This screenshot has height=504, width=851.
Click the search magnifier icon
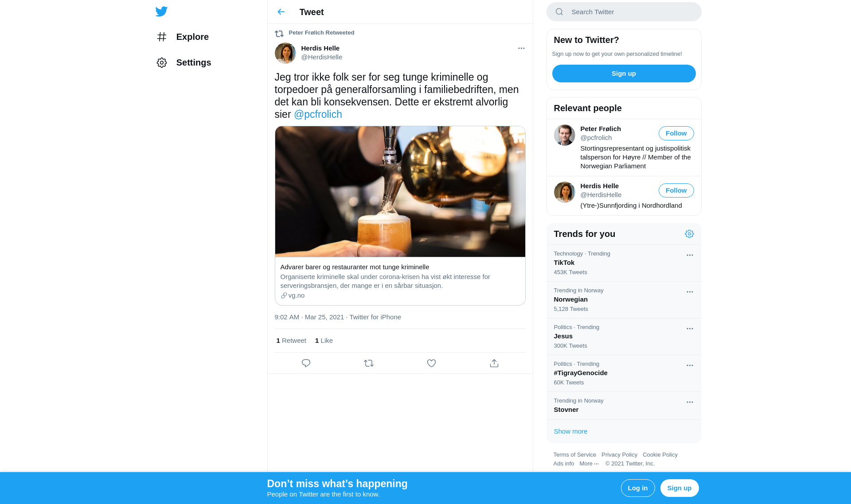[x=559, y=12]
